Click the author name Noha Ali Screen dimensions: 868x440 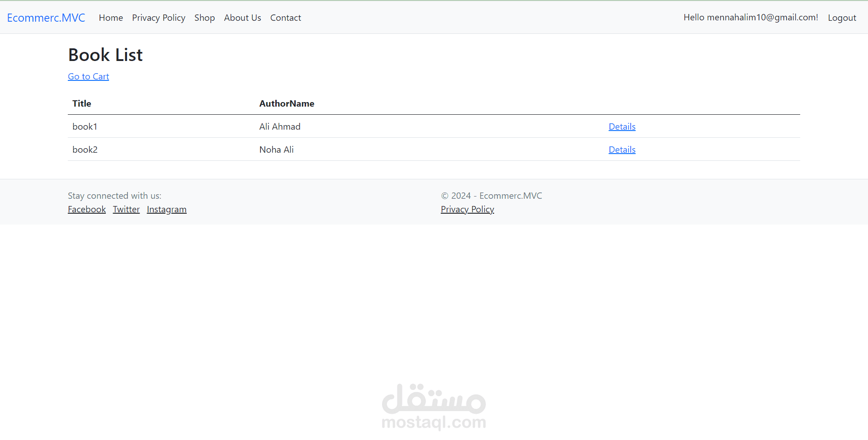pyautogui.click(x=277, y=150)
